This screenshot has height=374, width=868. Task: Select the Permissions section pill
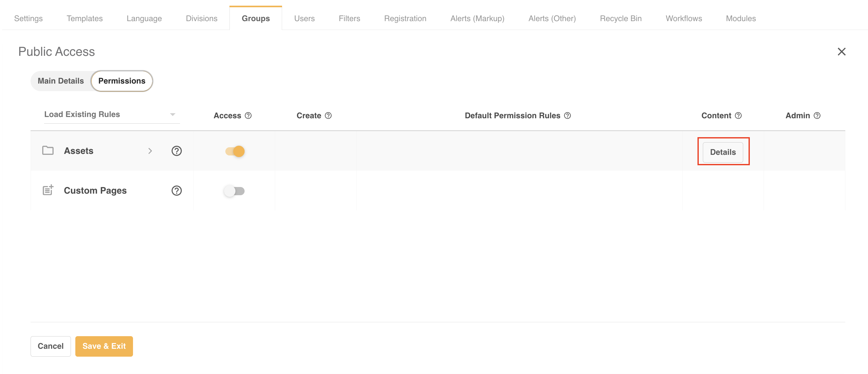[122, 81]
